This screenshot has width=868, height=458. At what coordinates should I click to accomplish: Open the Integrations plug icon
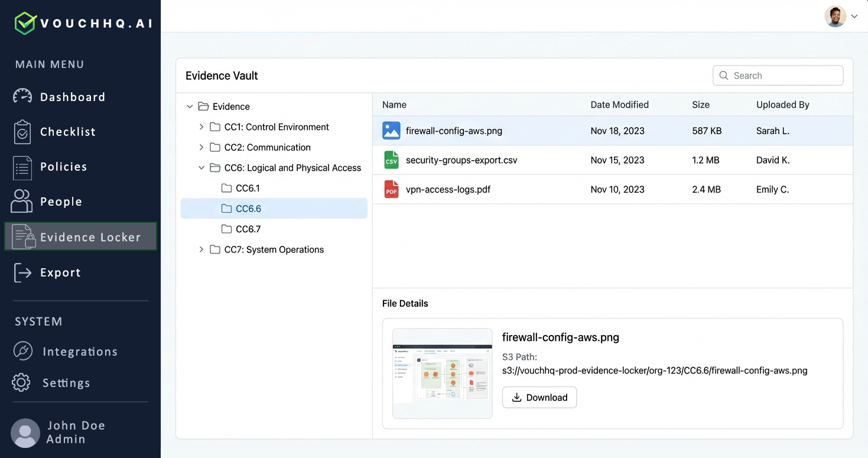22,351
